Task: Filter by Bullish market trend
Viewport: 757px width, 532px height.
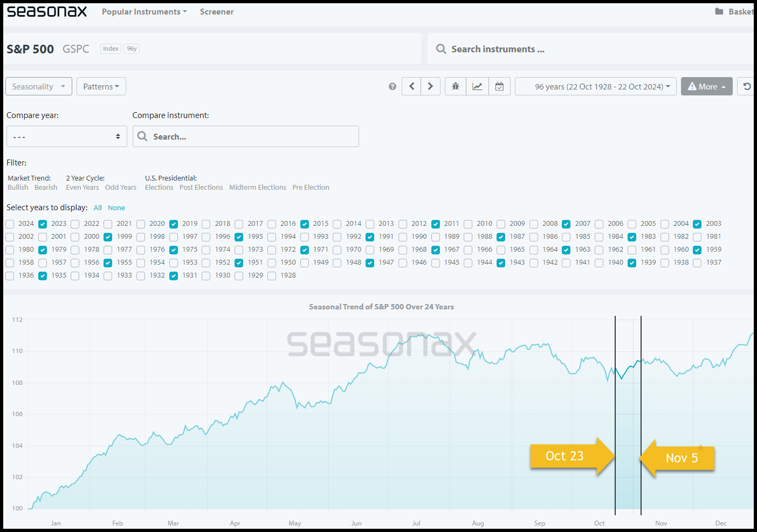Action: (18, 188)
